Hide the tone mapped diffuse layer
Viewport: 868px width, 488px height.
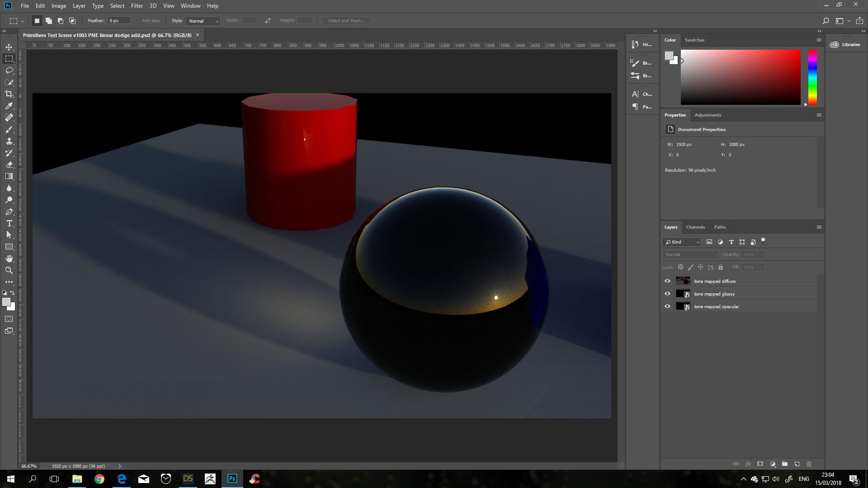(x=667, y=281)
